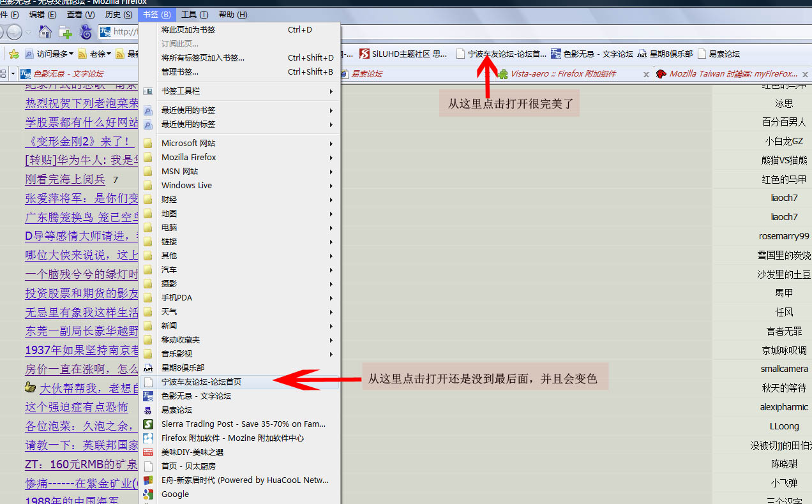This screenshot has width=812, height=504.
Task: Click the 首页 - 贝太厨房 bookmark
Action: click(239, 466)
